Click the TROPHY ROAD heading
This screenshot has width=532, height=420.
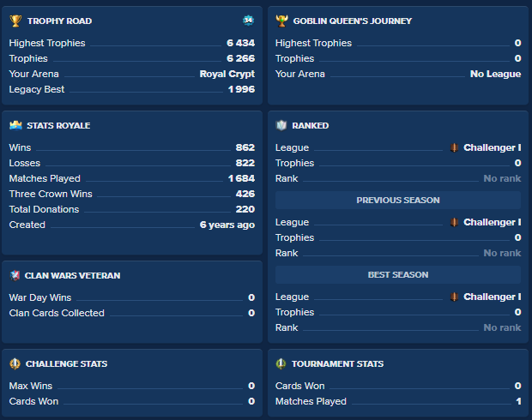(x=60, y=21)
